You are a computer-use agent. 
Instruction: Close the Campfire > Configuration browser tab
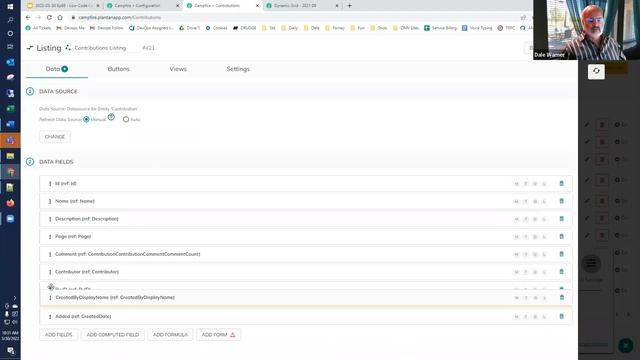178,6
